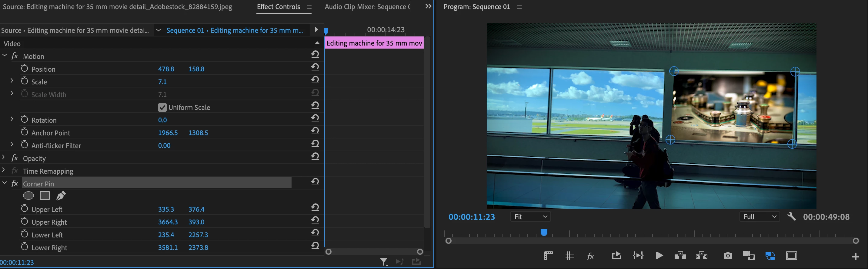Switch to the Effect Controls tab
Image resolution: width=868 pixels, height=269 pixels.
tap(278, 7)
